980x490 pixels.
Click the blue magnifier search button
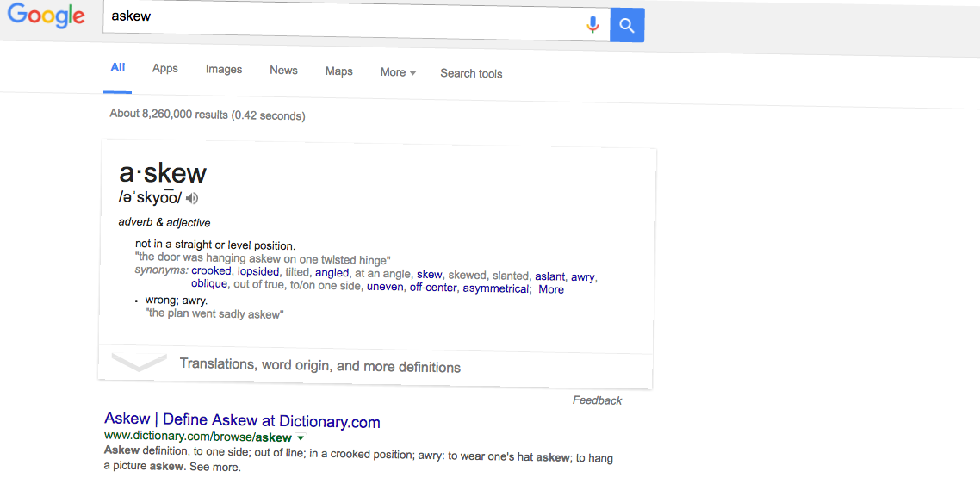click(627, 26)
